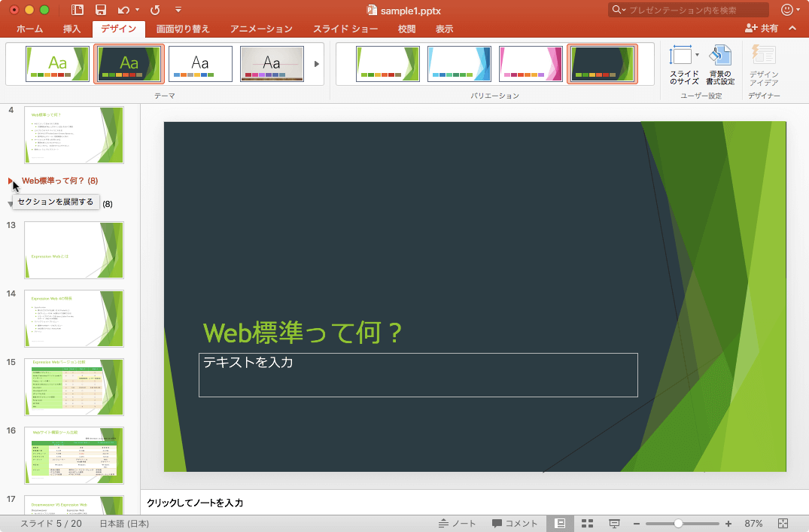Click the スライドのサイズ icon
This screenshot has width=809, height=532.
tap(680, 56)
